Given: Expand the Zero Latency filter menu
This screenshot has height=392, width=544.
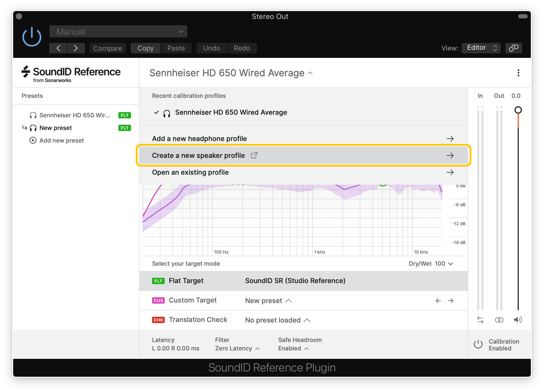Looking at the screenshot, I should pos(237,348).
